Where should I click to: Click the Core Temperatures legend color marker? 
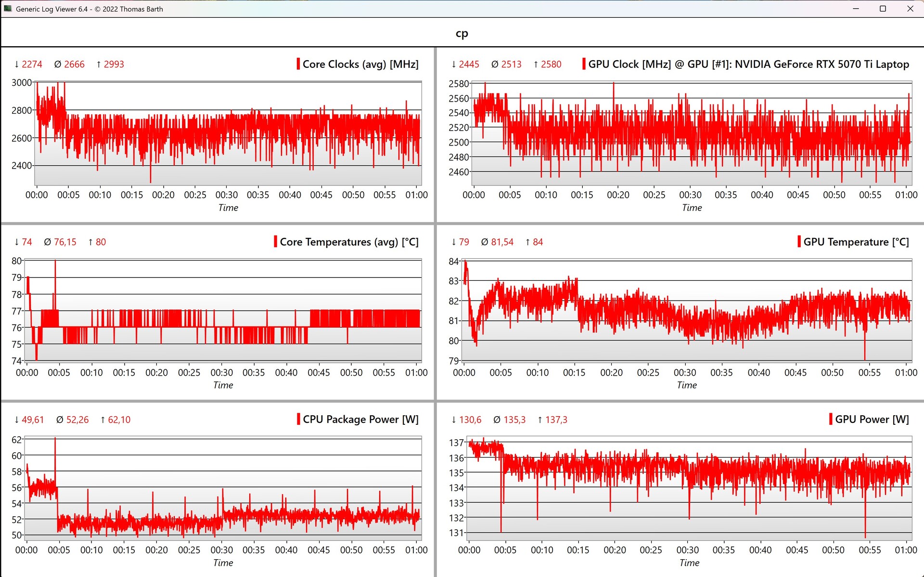click(x=275, y=242)
